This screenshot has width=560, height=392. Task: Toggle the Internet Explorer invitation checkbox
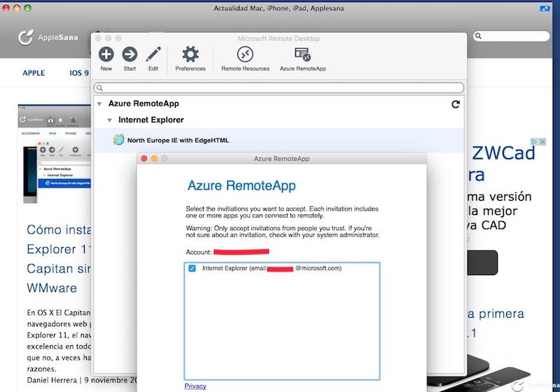tap(192, 268)
